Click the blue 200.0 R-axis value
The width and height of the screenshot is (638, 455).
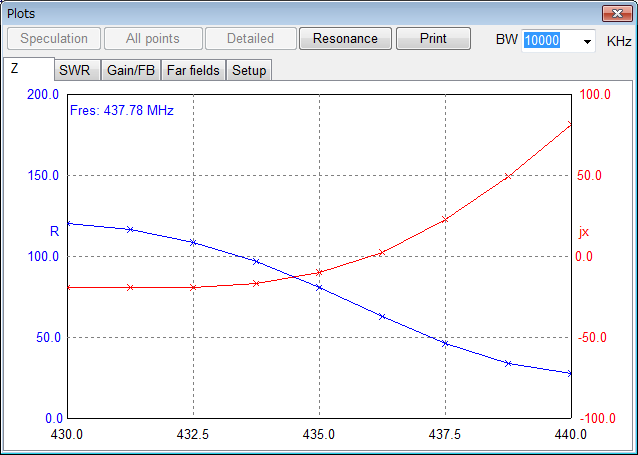pos(43,94)
